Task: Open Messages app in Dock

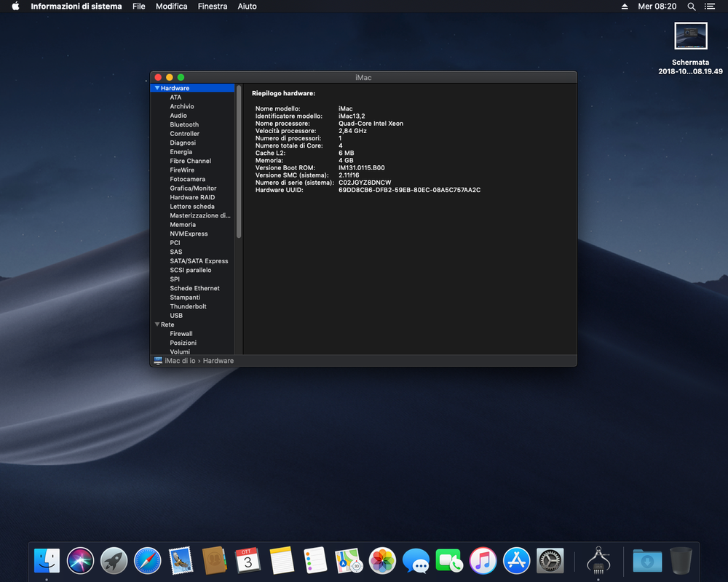Action: pyautogui.click(x=416, y=561)
